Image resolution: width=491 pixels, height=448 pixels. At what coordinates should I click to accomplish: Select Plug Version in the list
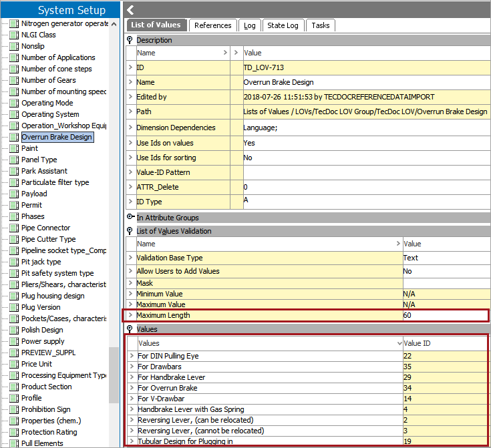click(41, 307)
